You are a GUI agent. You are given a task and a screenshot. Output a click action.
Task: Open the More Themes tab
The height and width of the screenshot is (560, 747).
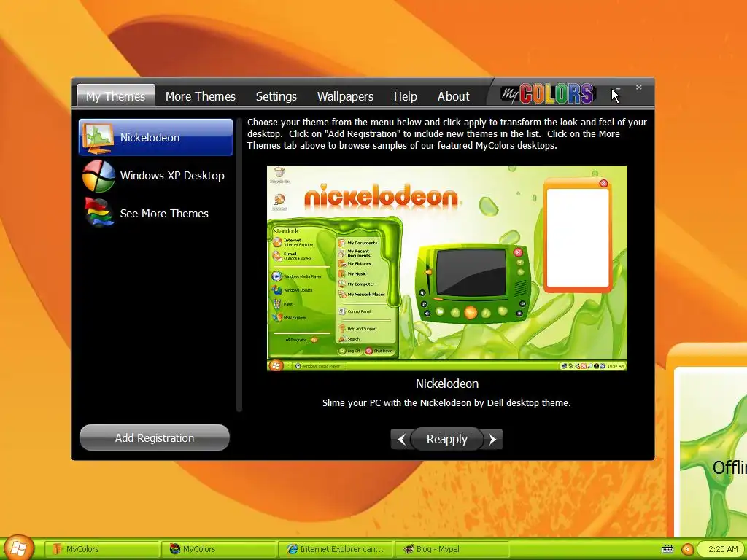[x=201, y=96]
